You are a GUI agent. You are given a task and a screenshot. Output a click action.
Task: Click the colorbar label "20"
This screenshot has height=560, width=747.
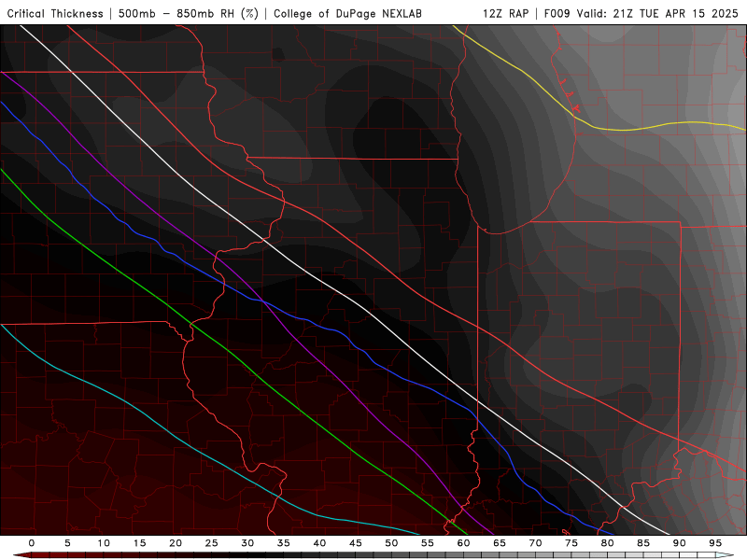[176, 543]
